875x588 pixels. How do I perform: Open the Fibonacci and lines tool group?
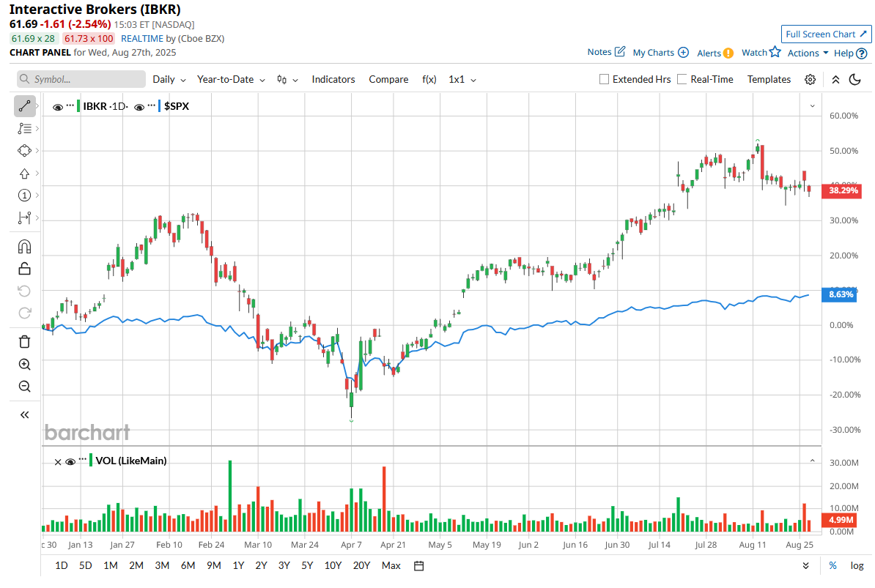[x=25, y=129]
